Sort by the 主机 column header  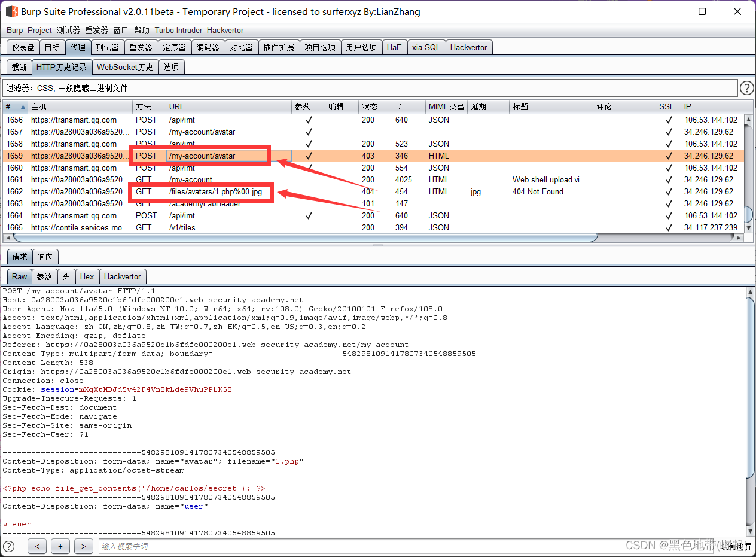click(x=80, y=106)
